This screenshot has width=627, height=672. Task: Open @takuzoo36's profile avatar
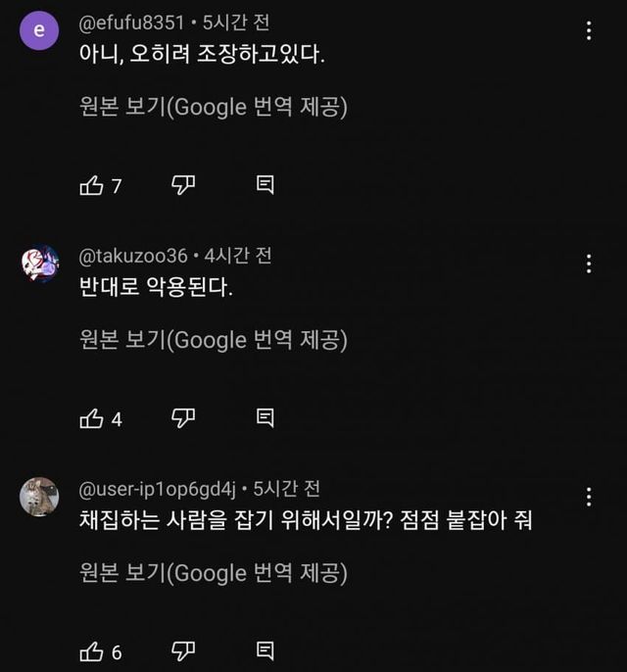click(x=39, y=264)
